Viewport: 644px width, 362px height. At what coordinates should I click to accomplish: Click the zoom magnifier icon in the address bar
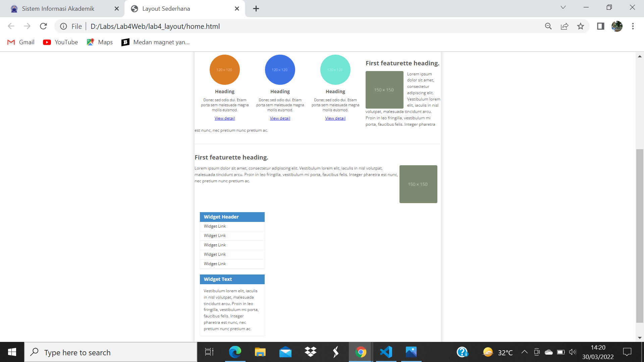tap(548, 26)
